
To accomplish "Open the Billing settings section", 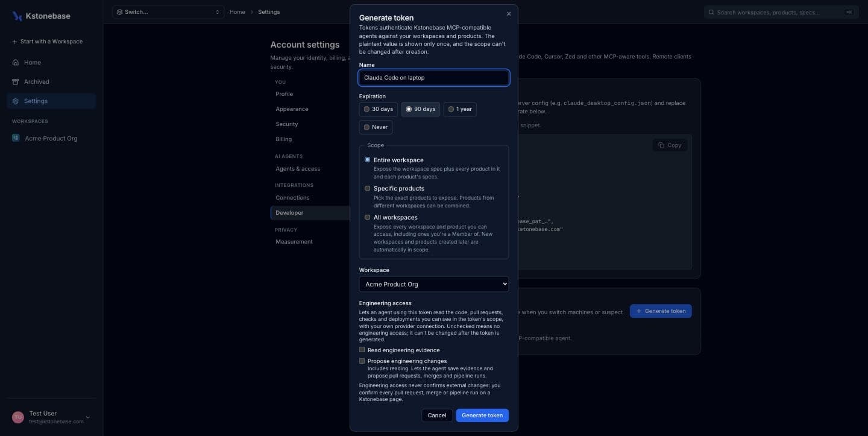I will coord(283,139).
